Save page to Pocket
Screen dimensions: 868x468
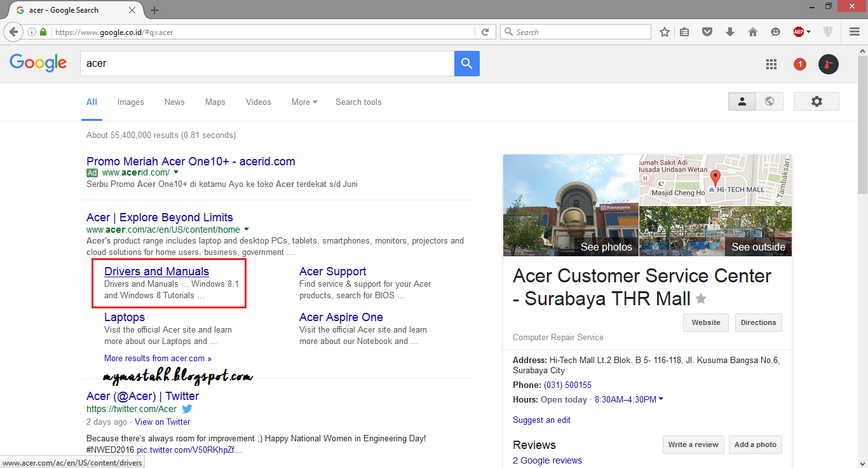pos(707,32)
